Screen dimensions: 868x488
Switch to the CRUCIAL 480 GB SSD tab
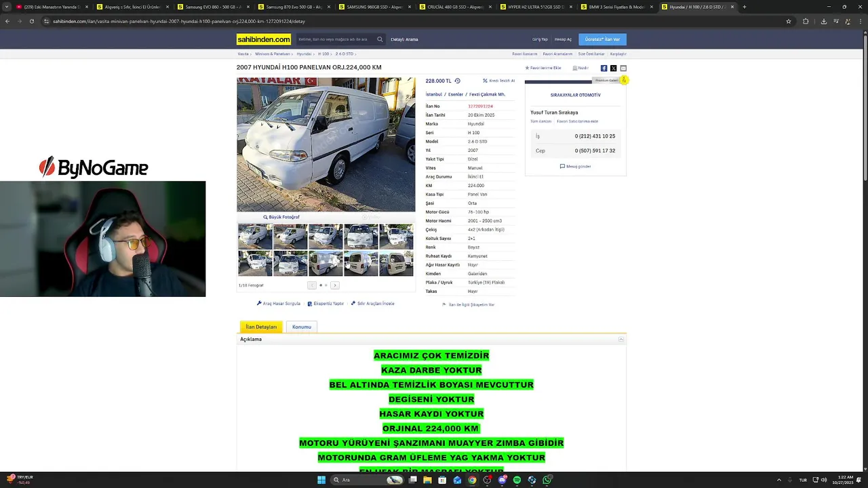coord(455,7)
